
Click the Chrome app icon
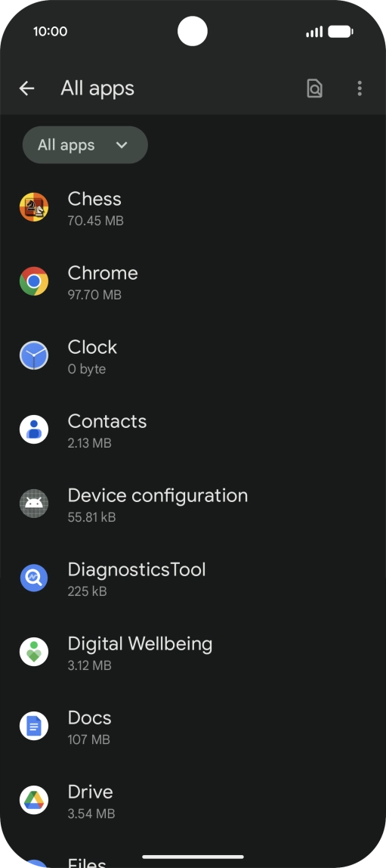pyautogui.click(x=34, y=281)
